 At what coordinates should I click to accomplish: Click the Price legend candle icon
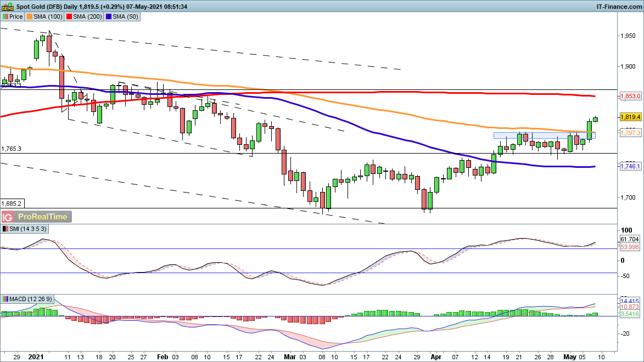click(x=5, y=16)
